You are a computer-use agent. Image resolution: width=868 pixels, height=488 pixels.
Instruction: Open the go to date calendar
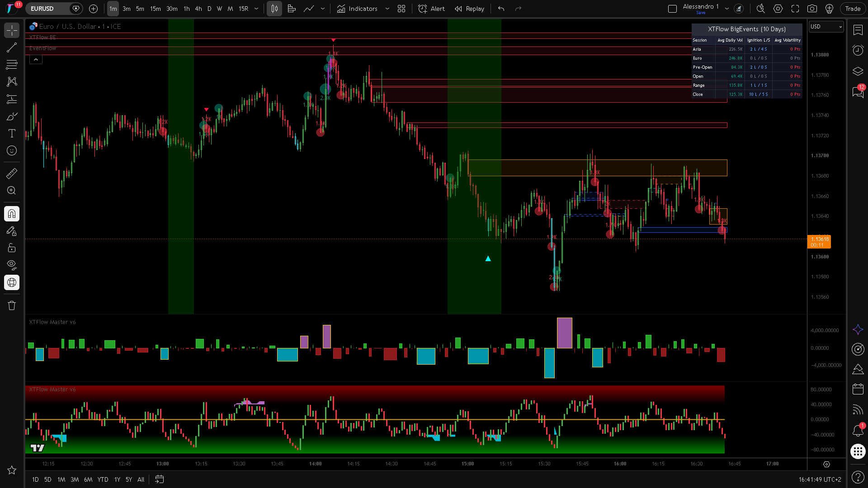coord(160,479)
